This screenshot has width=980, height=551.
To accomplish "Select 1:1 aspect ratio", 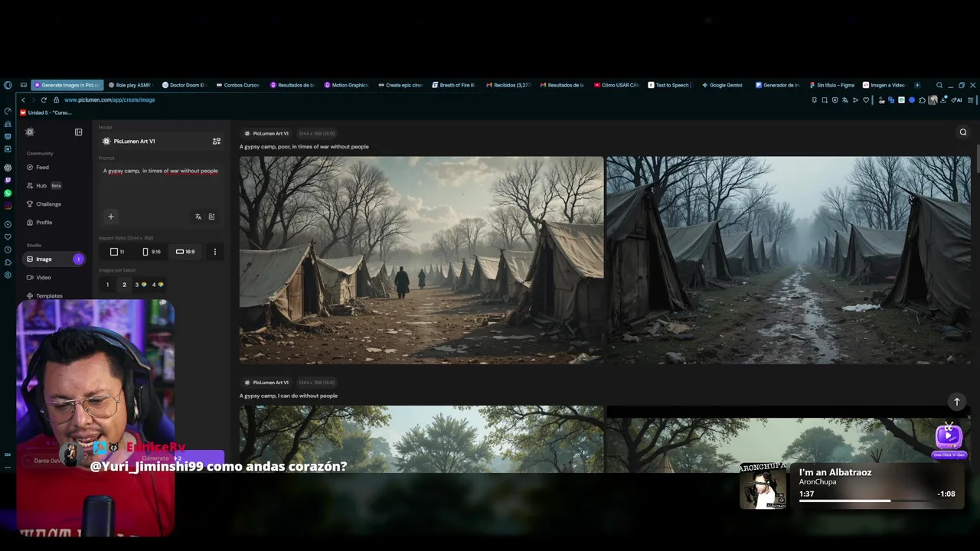I will 117,252.
